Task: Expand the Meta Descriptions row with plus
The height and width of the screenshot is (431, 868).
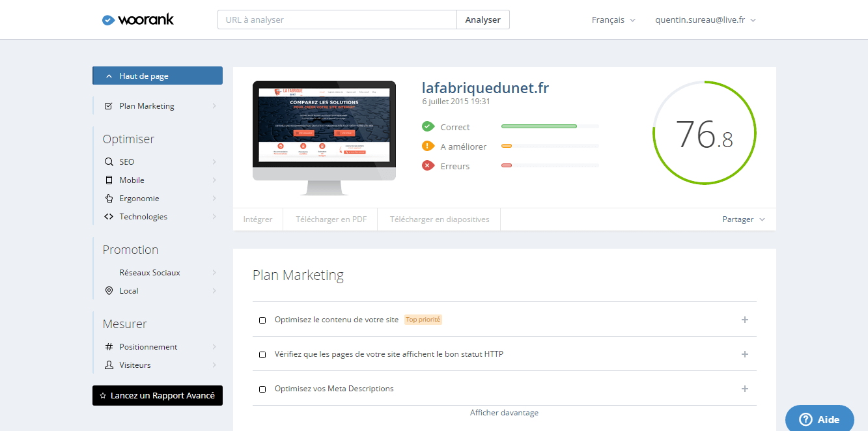Action: [x=745, y=389]
